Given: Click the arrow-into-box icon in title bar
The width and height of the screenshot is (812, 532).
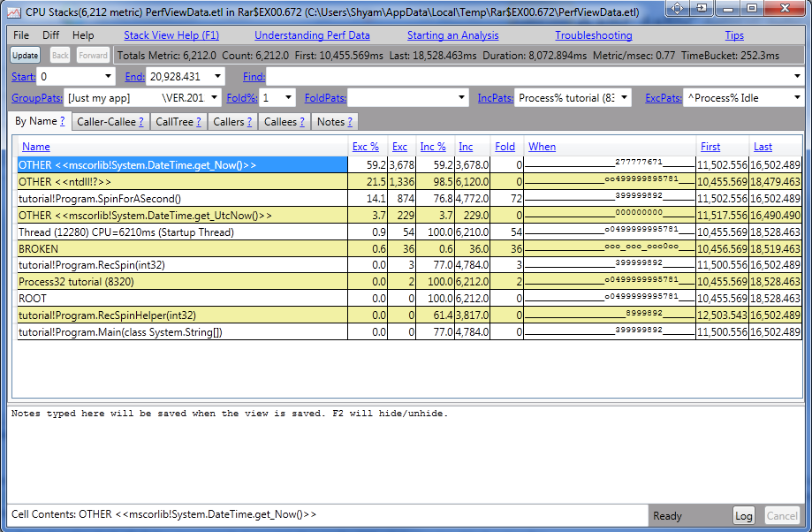Looking at the screenshot, I should (x=702, y=9).
